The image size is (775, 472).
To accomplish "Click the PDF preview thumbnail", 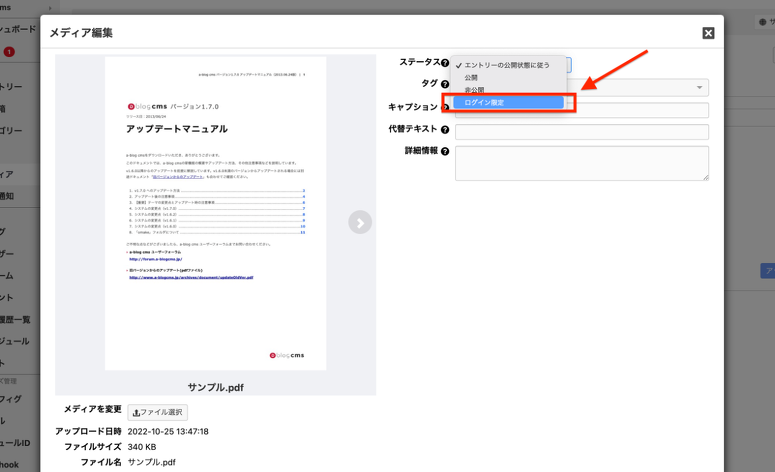I will point(215,213).
